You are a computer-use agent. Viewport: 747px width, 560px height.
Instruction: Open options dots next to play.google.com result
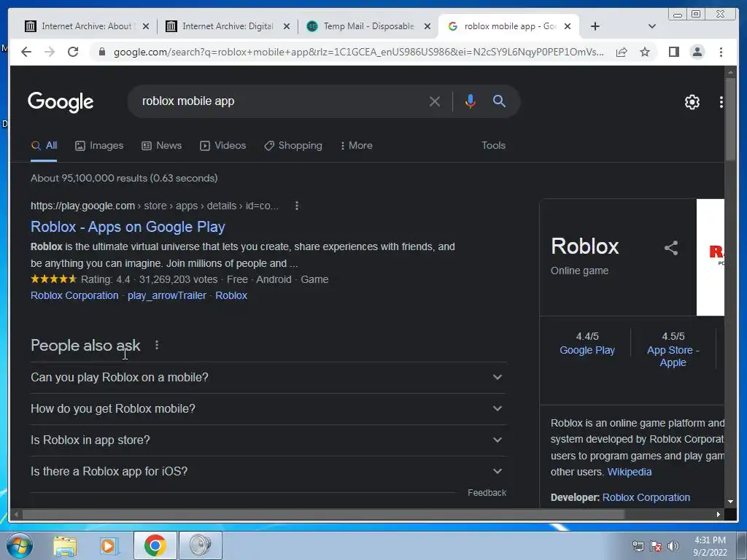pos(297,206)
